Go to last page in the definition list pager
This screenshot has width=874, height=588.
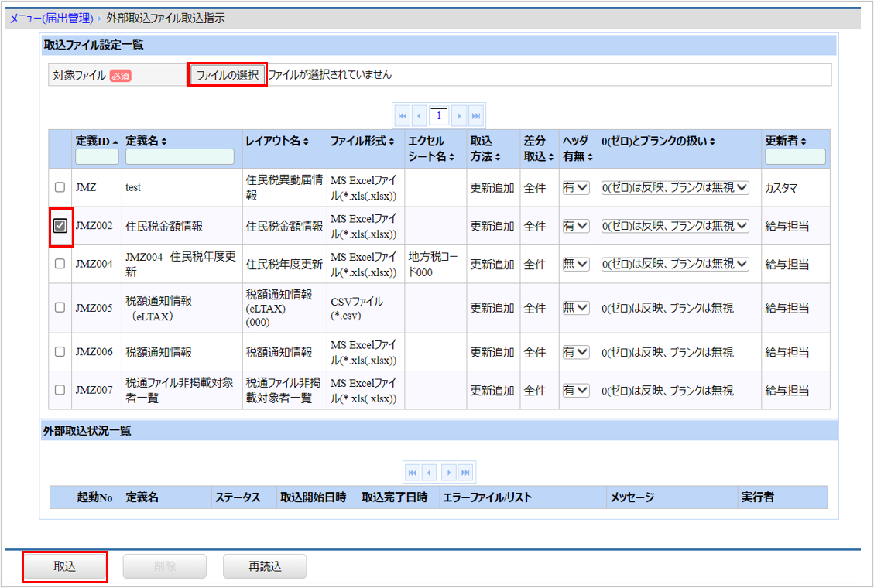click(475, 116)
